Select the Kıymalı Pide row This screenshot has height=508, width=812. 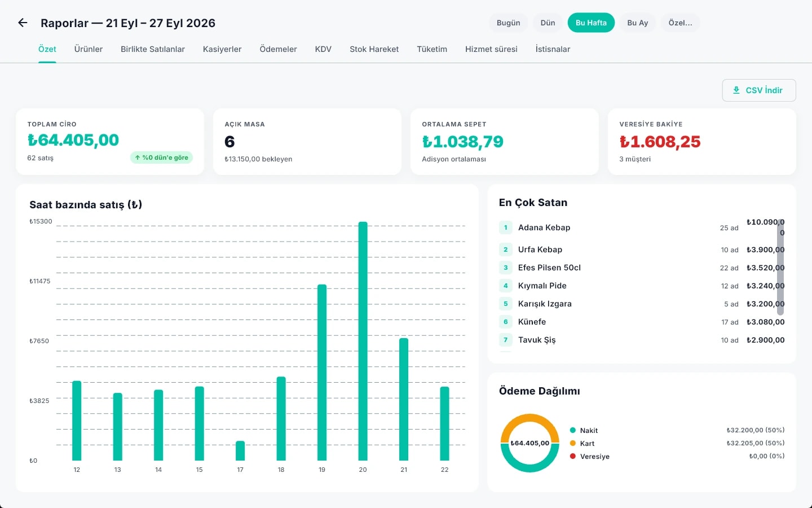tap(642, 286)
